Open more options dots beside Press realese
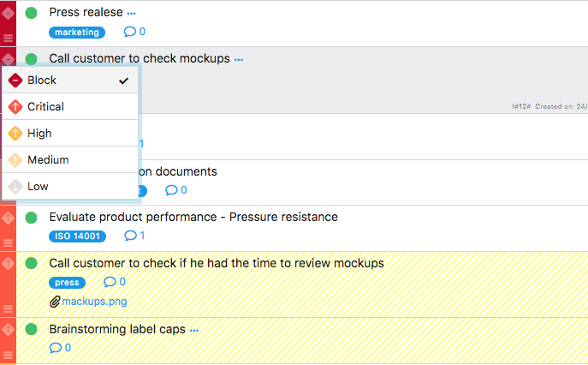 pyautogui.click(x=131, y=14)
